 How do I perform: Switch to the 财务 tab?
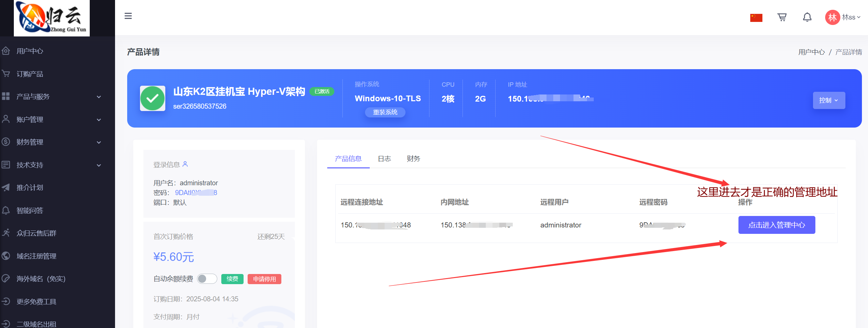(x=413, y=159)
